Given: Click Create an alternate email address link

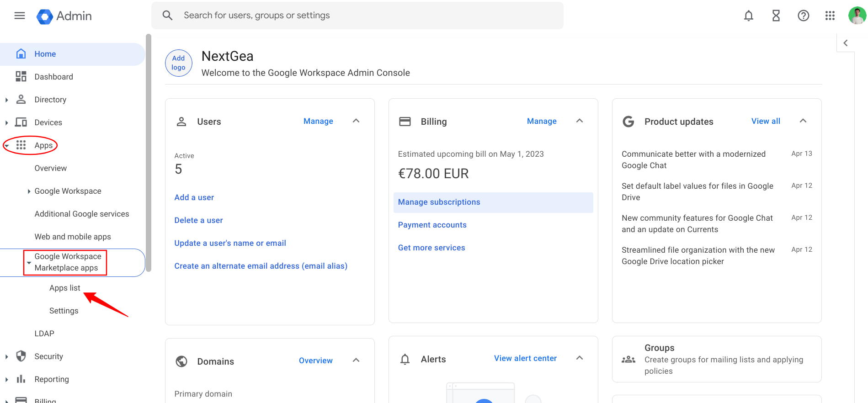Looking at the screenshot, I should pyautogui.click(x=261, y=266).
